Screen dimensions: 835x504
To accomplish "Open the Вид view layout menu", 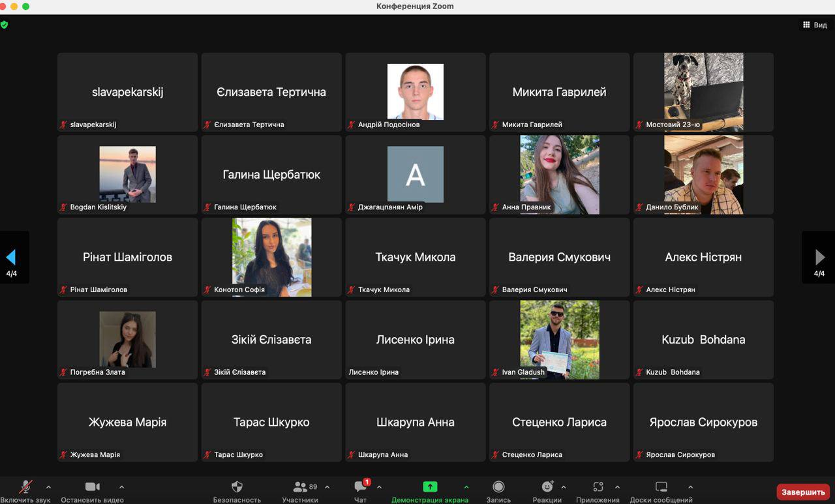I will [815, 25].
